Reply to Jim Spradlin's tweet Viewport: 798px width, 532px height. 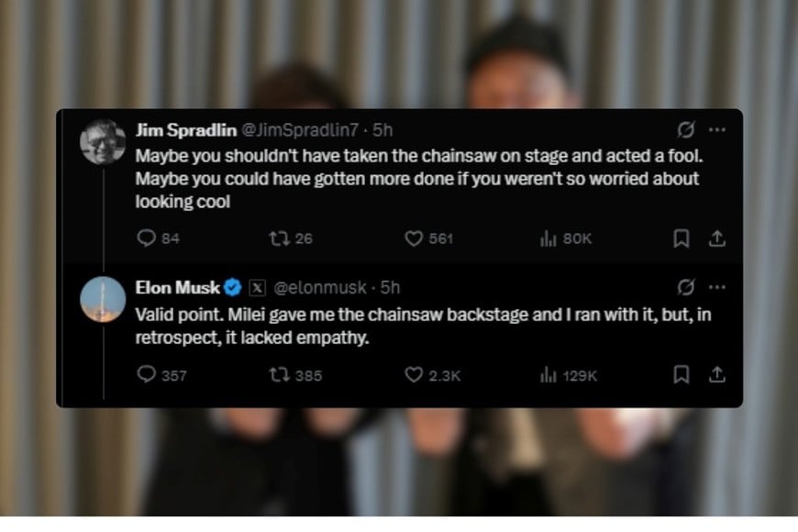point(147,238)
